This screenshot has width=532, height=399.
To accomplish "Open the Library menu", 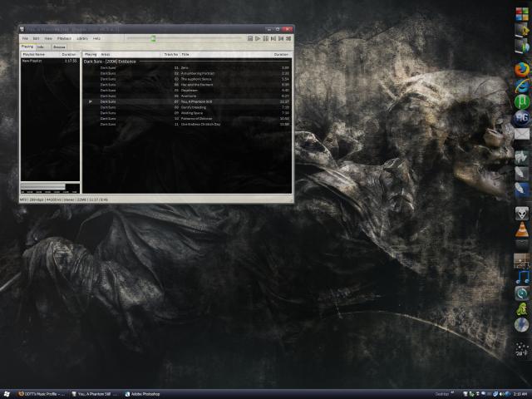I will tap(82, 38).
